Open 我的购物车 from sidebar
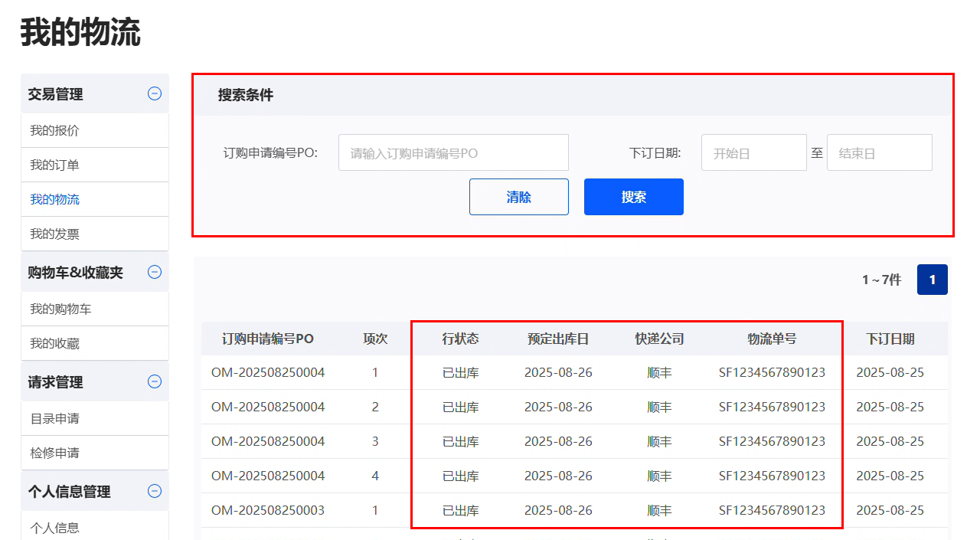 point(60,309)
